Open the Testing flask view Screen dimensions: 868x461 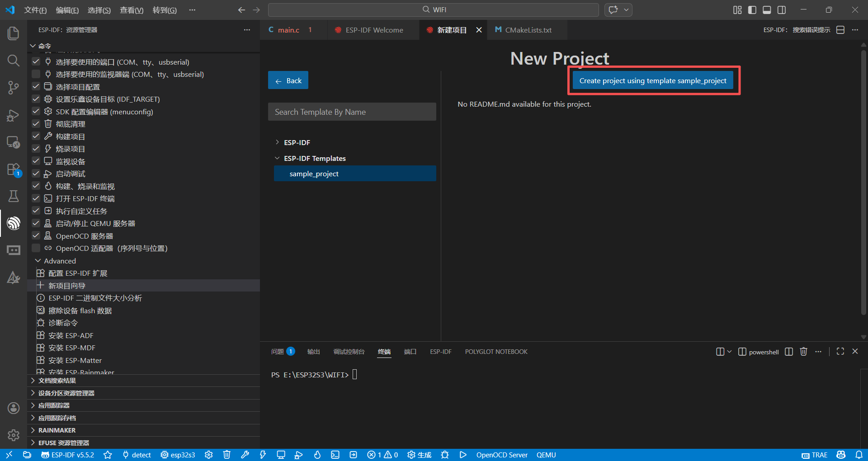click(x=14, y=196)
